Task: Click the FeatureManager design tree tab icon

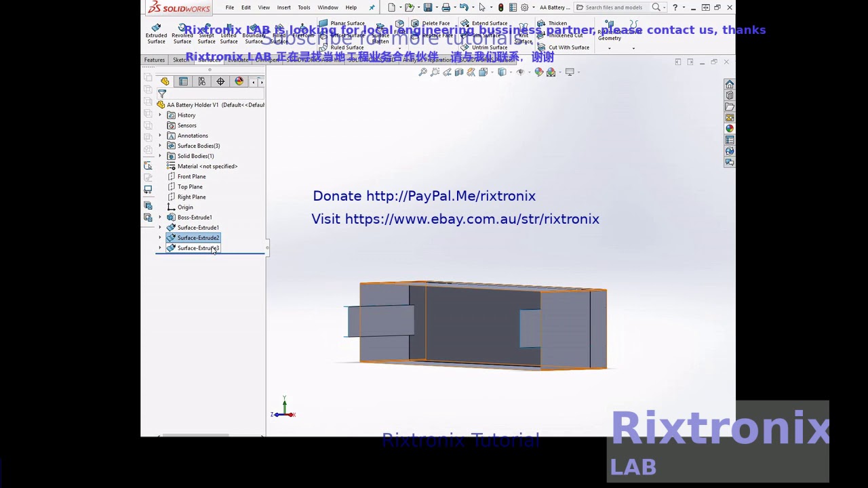Action: coord(165,81)
